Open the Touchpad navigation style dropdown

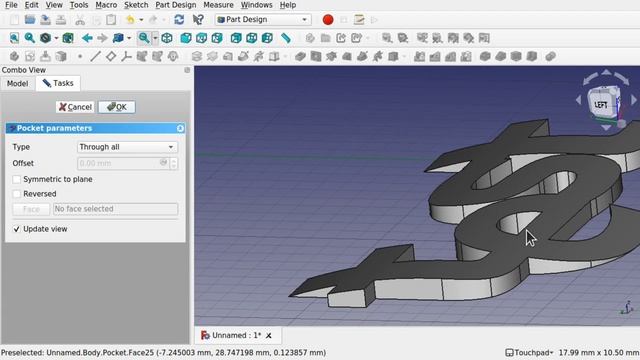(529, 353)
